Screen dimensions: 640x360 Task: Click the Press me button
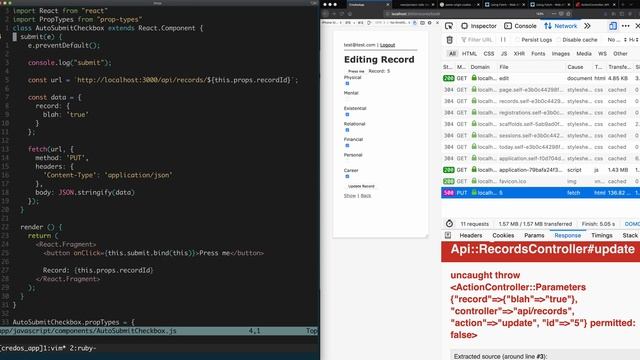[356, 71]
